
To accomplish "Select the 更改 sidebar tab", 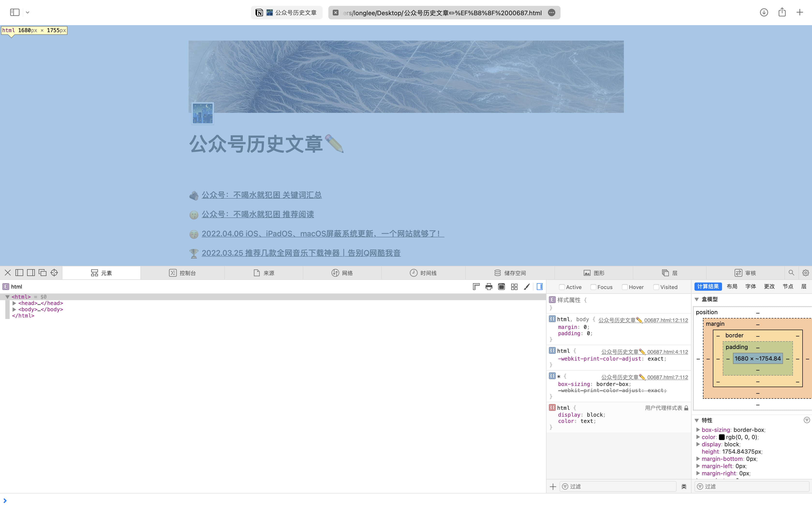I will (x=769, y=287).
